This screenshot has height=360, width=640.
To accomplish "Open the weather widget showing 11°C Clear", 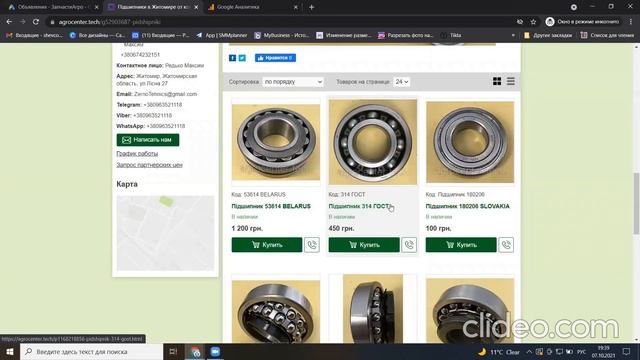I will pos(499,352).
